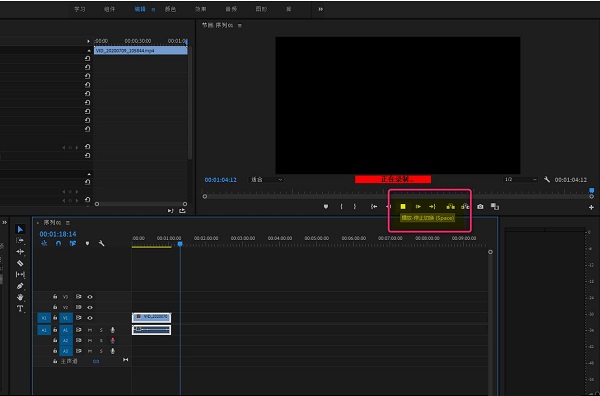Switch to the Effects workspace tab
The height and width of the screenshot is (396, 600).
[x=201, y=9]
